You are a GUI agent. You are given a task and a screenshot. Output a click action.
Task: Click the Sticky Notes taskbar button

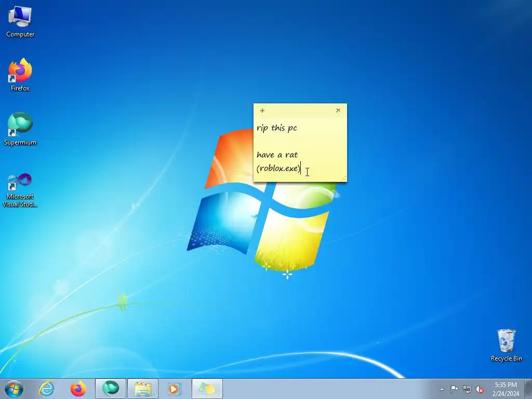[x=207, y=389]
